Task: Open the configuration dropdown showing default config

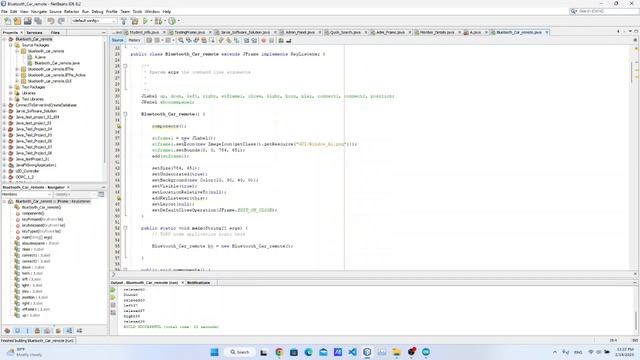Action: coord(94,21)
